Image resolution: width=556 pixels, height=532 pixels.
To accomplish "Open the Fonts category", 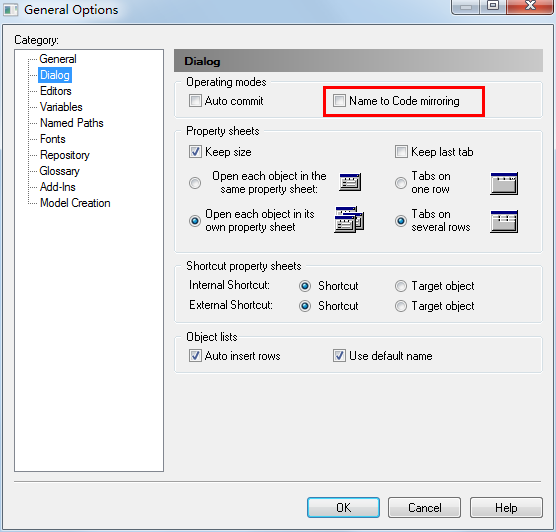I will pos(52,139).
